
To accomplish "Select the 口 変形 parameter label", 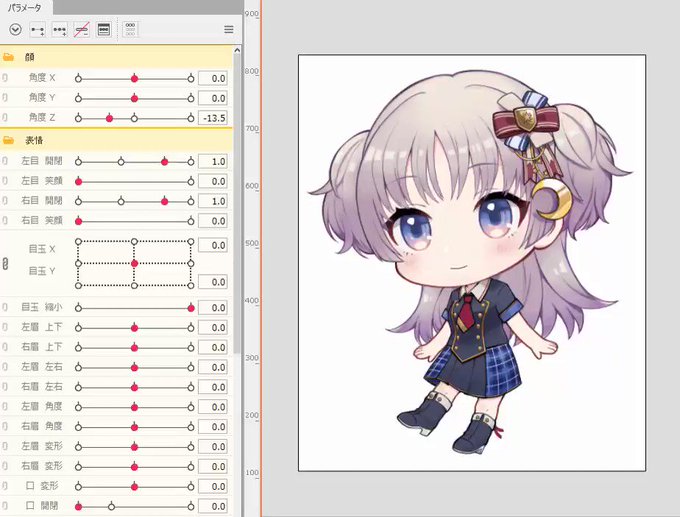I will (x=42, y=486).
